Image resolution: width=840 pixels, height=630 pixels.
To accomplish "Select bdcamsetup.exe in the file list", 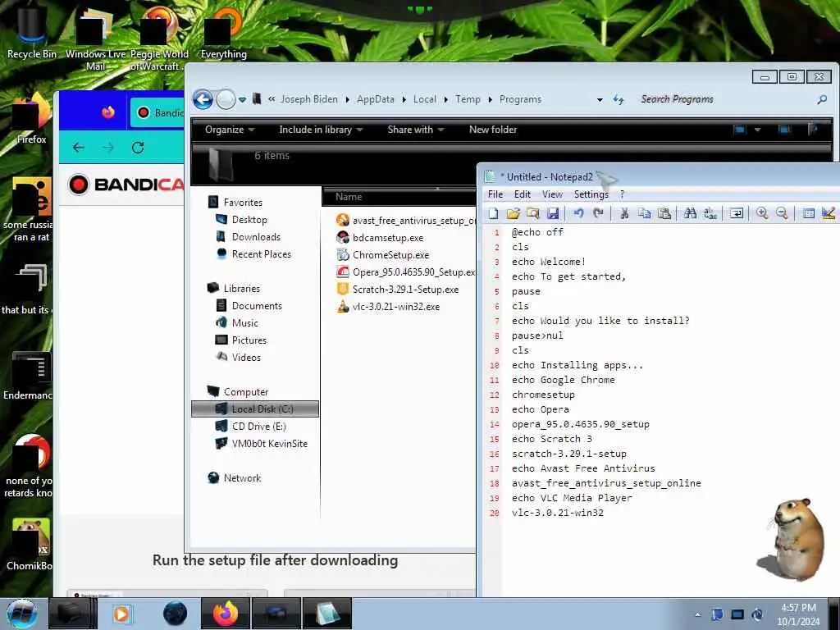I will [388, 237].
